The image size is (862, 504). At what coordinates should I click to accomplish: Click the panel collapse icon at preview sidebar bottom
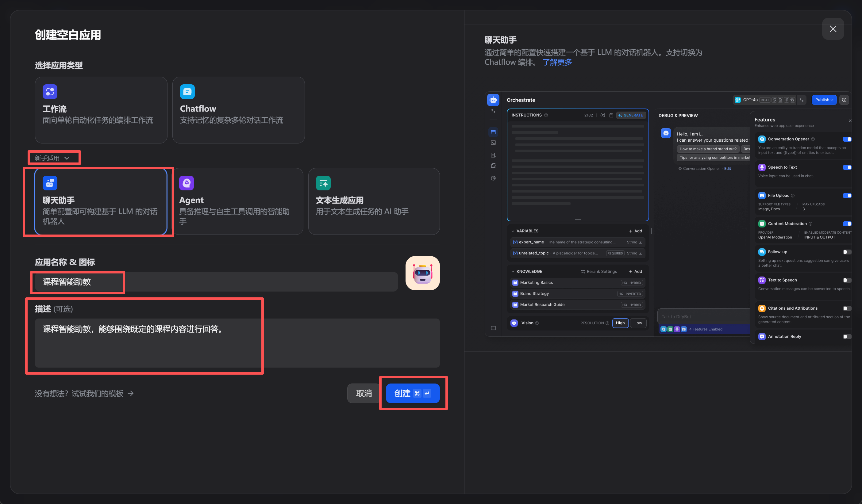[493, 328]
